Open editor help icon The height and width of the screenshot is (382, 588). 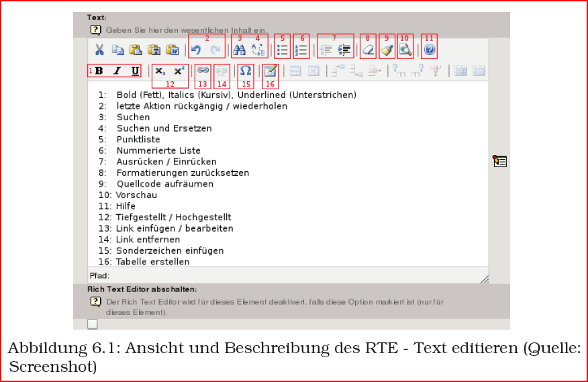point(430,50)
